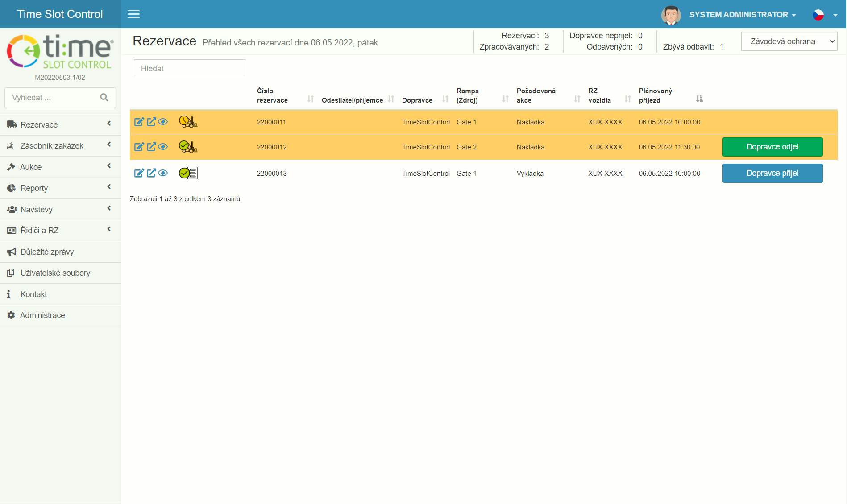This screenshot has width=847, height=504.
Task: Click arrival time 06.05.2022 10:00:00
Action: point(669,122)
